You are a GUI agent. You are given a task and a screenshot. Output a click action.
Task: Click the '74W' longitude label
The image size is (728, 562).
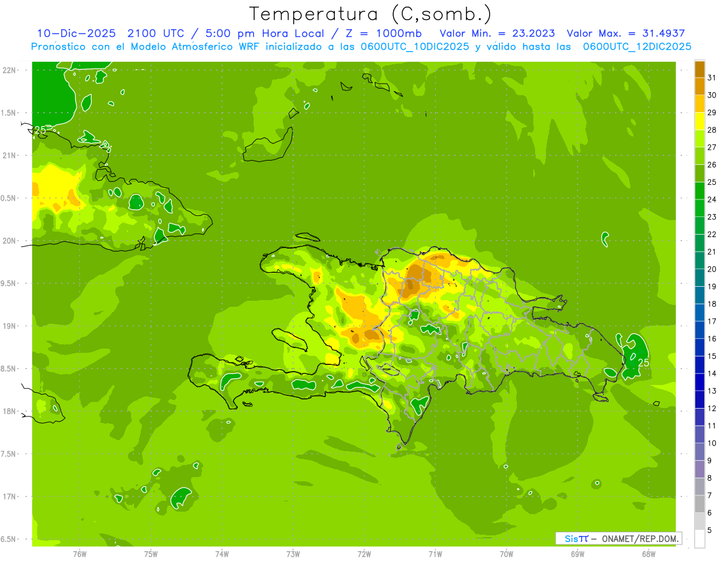222,554
